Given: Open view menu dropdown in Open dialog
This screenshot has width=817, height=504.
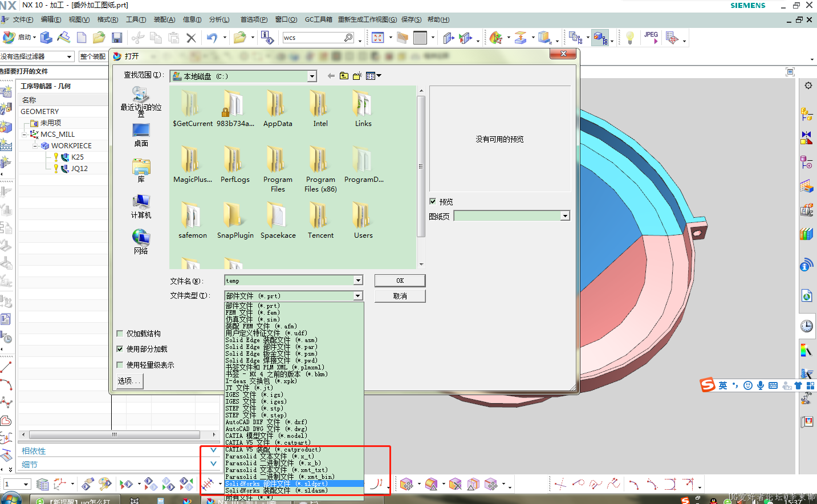Looking at the screenshot, I should coord(374,76).
